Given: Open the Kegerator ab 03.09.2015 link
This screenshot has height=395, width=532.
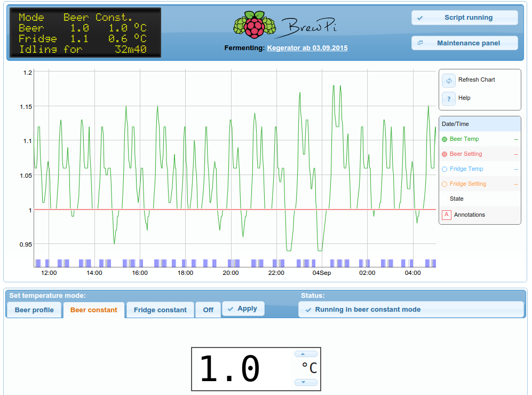Looking at the screenshot, I should (x=307, y=48).
